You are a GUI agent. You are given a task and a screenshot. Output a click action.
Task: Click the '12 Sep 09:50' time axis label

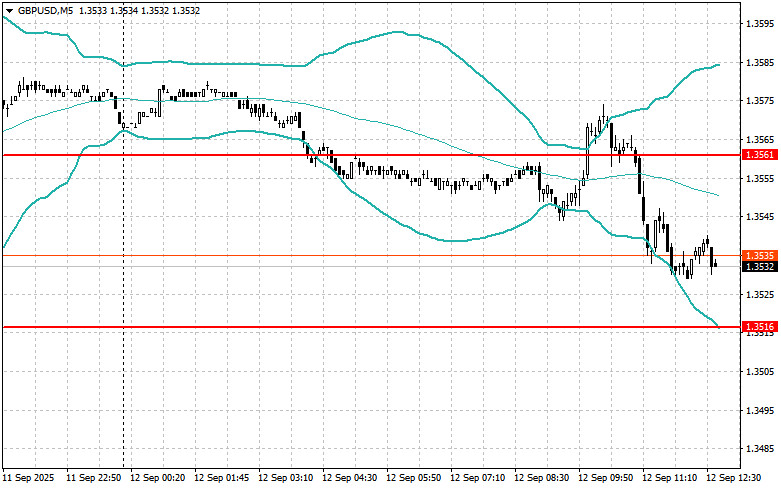(606, 478)
